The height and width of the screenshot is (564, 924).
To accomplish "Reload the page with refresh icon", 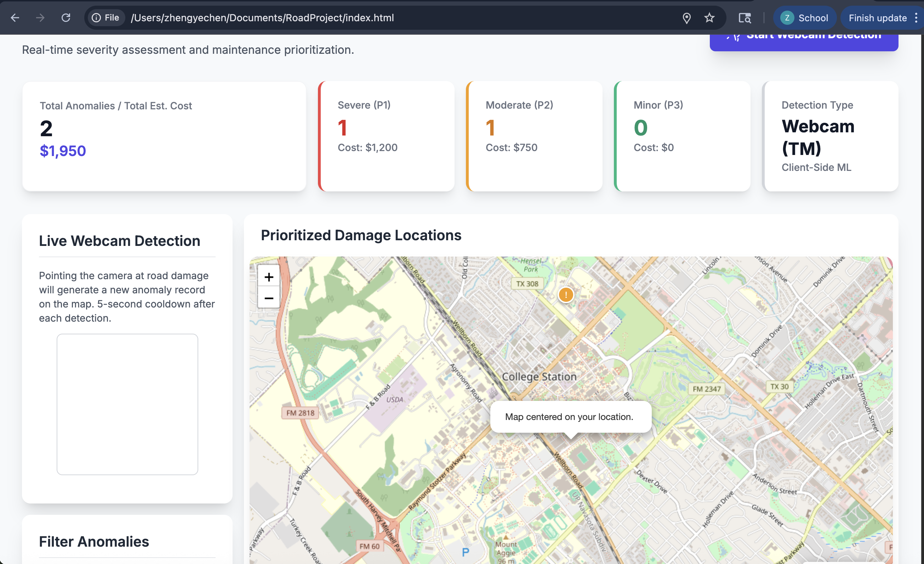I will point(65,18).
